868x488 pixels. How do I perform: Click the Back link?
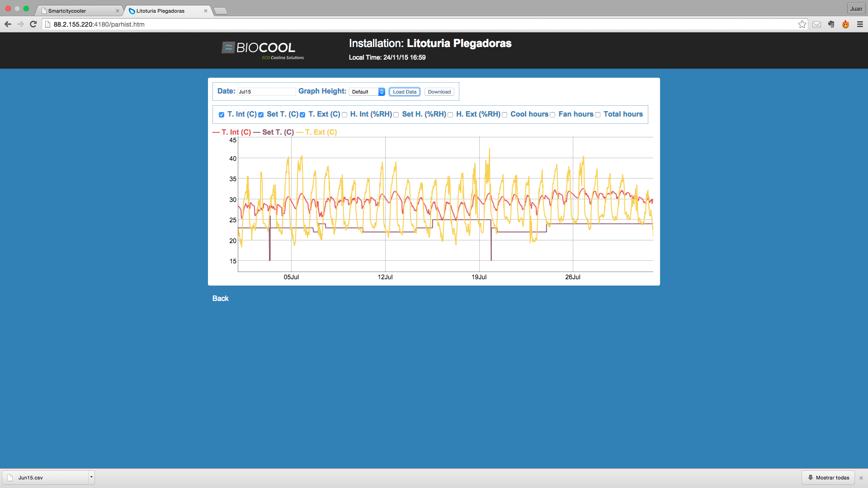[221, 299]
